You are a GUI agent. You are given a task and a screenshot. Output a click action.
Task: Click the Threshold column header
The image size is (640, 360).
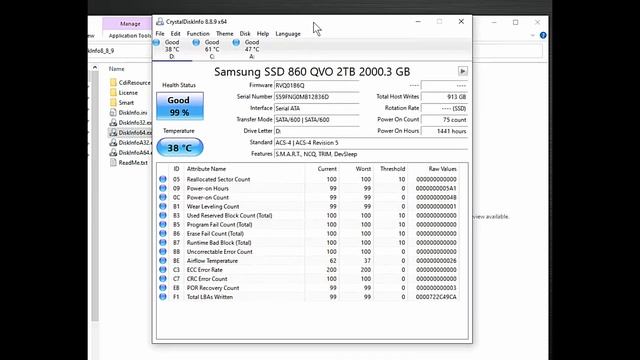pyautogui.click(x=392, y=169)
